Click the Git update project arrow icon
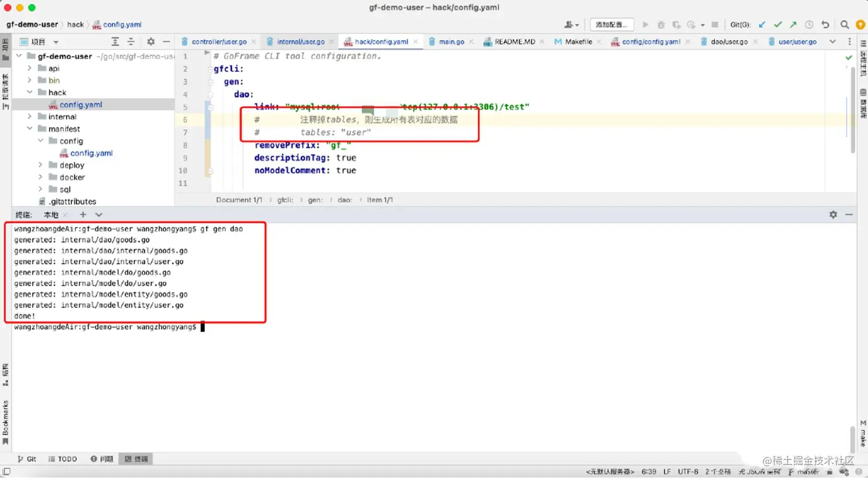 [762, 25]
